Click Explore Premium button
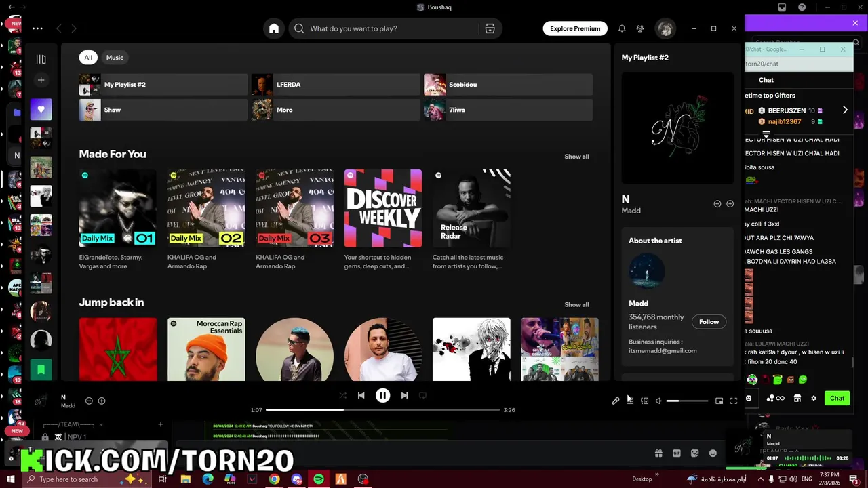The height and width of the screenshot is (488, 868). [x=575, y=28]
